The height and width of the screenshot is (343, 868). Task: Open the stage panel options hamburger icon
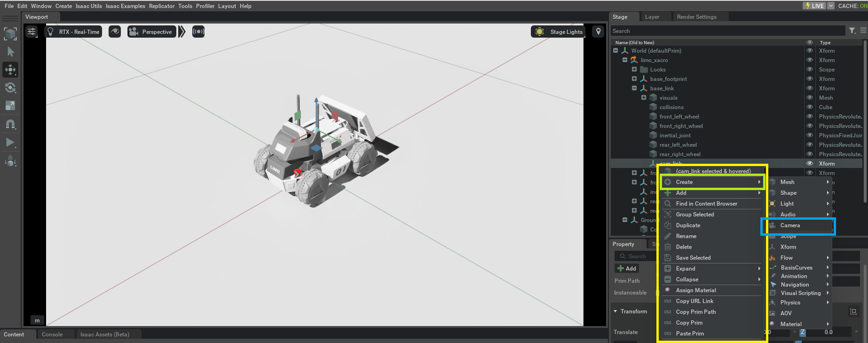pos(863,31)
